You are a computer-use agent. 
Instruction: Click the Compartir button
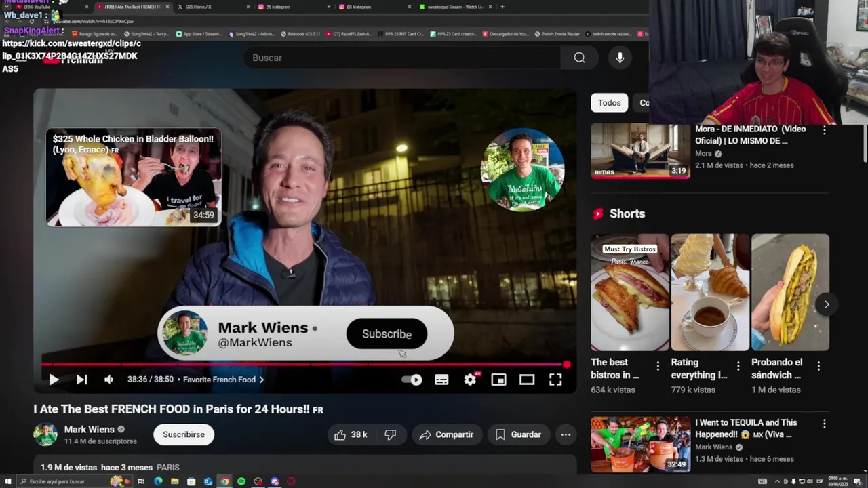point(446,434)
